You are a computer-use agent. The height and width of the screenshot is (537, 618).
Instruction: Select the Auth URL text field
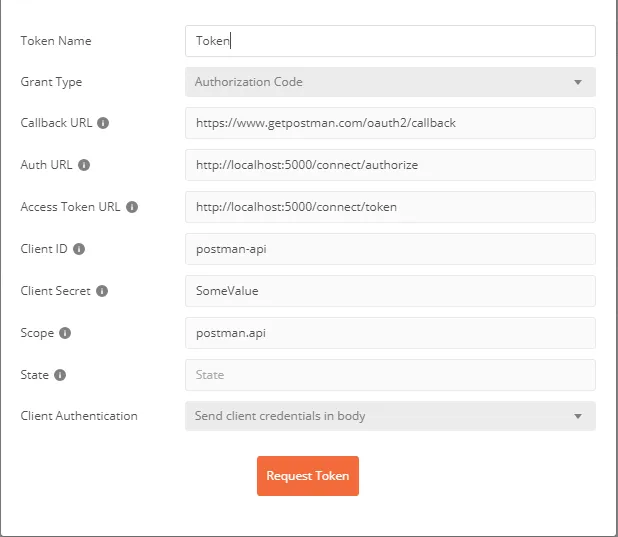pos(390,165)
